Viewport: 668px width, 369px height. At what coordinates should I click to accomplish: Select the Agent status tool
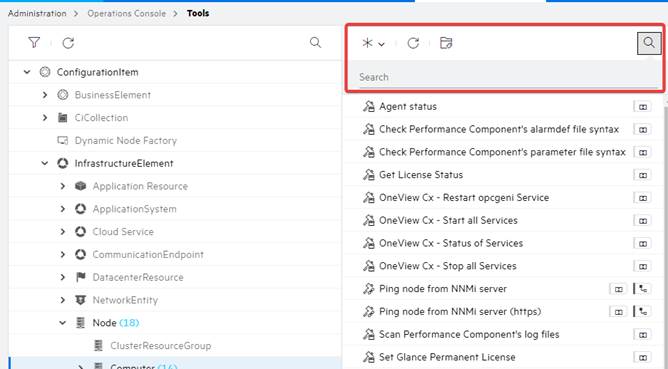408,107
